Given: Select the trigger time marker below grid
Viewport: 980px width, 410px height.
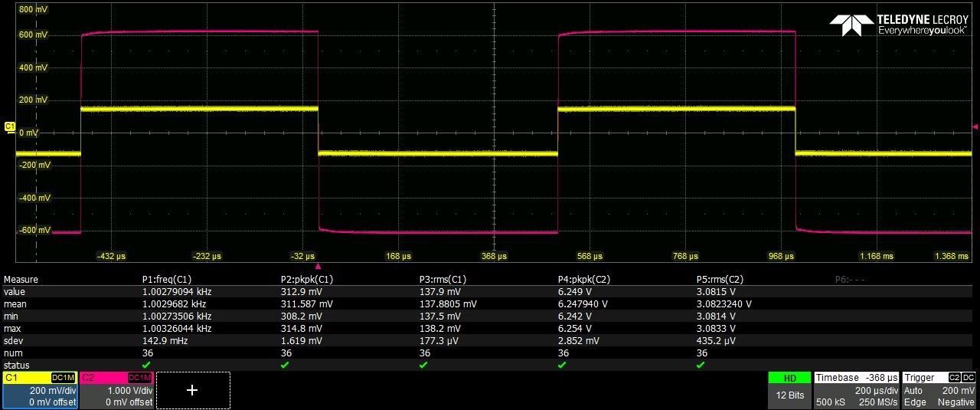Looking at the screenshot, I should (318, 266).
